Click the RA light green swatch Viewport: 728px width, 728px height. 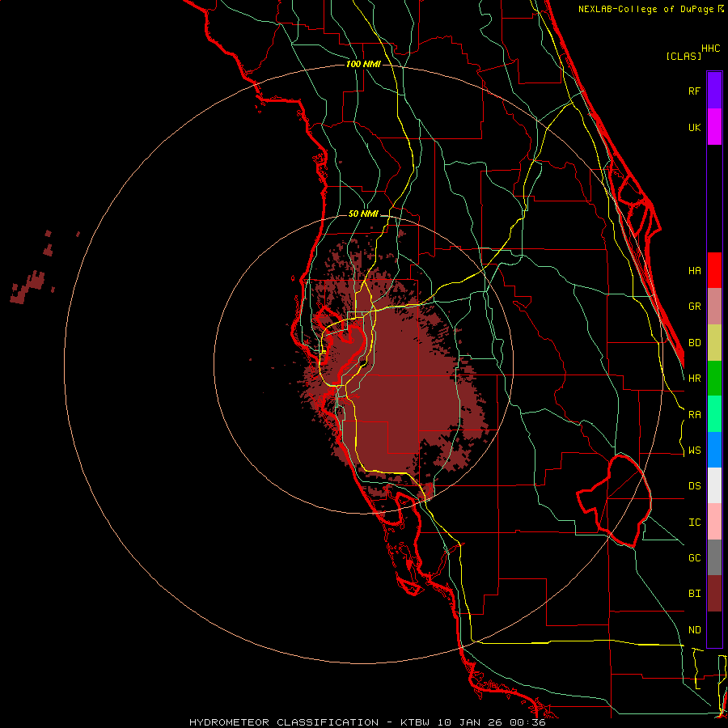(714, 414)
